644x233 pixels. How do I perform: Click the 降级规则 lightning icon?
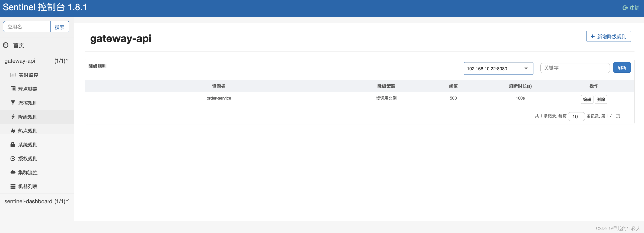point(13,117)
